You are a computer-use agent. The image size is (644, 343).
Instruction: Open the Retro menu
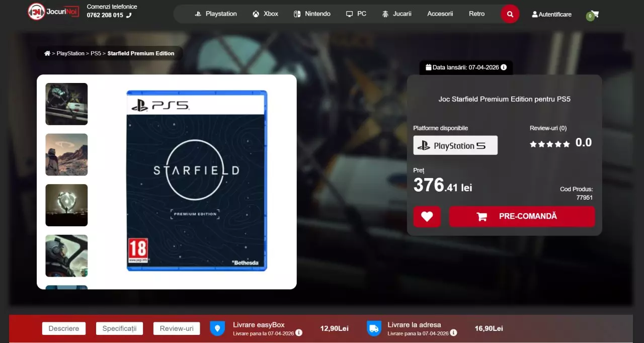[477, 14]
